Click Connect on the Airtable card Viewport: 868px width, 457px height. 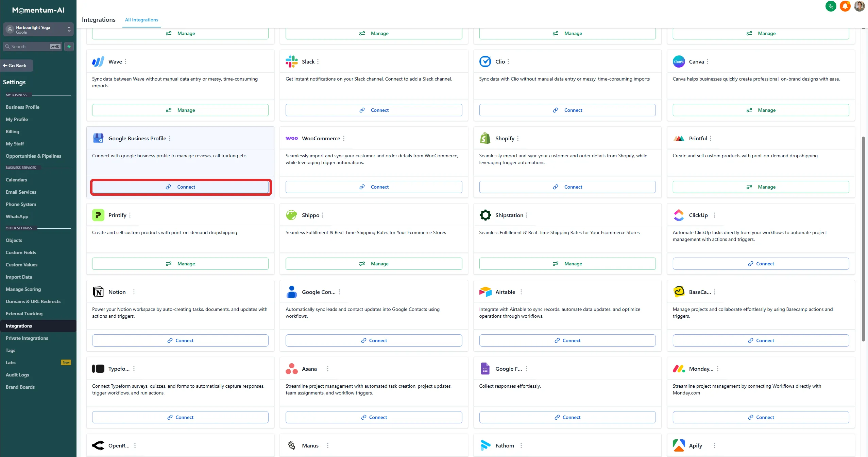[567, 340]
